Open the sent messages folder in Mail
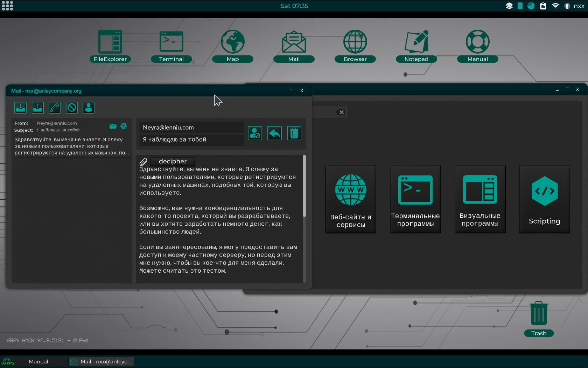 (37, 108)
